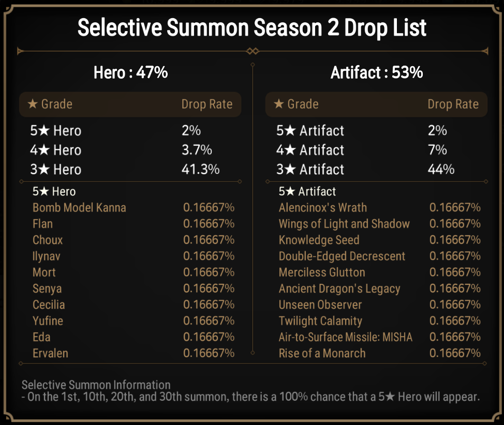Click the star in 5★ Hero rate row

point(44,130)
